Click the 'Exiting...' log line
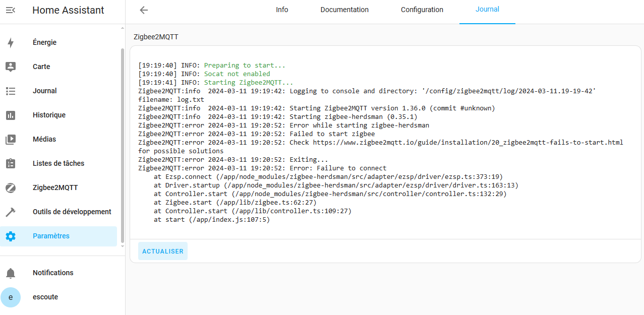644x315 pixels. [233, 160]
